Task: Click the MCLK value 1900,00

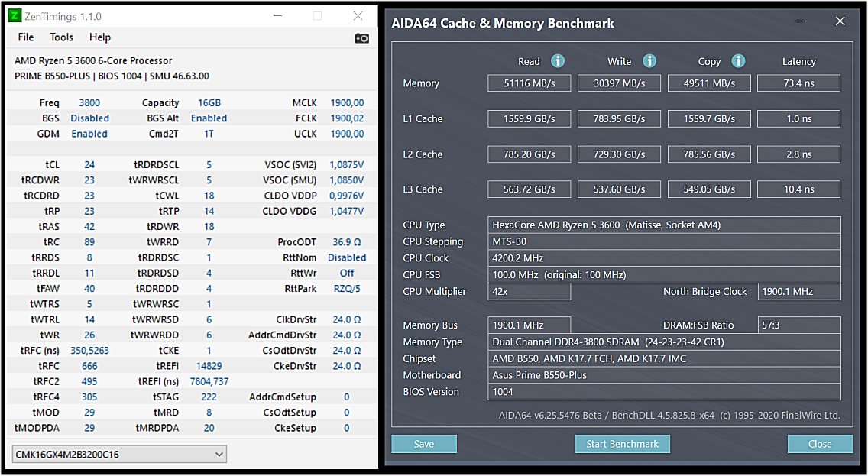Action: pyautogui.click(x=347, y=102)
